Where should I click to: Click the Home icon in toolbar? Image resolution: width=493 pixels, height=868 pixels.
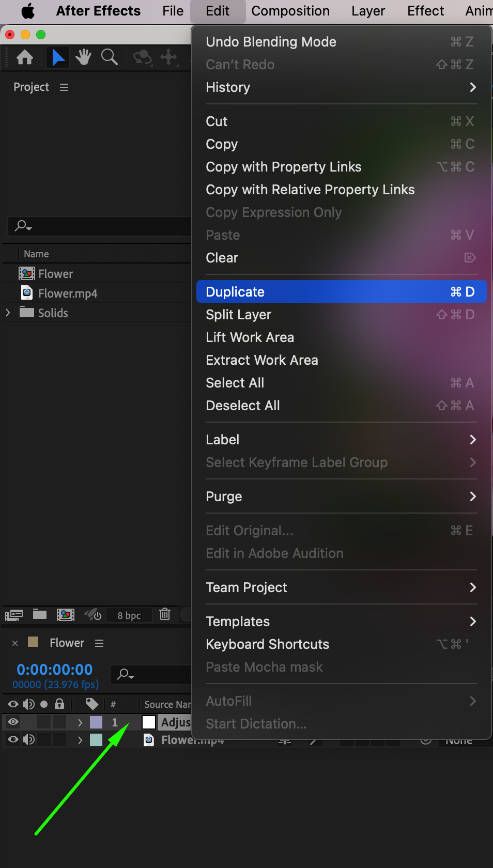(x=25, y=57)
